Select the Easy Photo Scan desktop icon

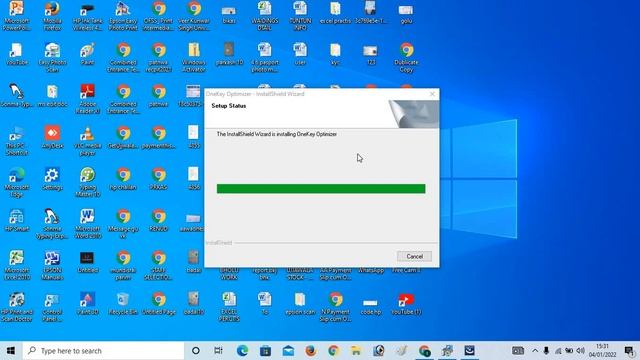(x=52, y=57)
